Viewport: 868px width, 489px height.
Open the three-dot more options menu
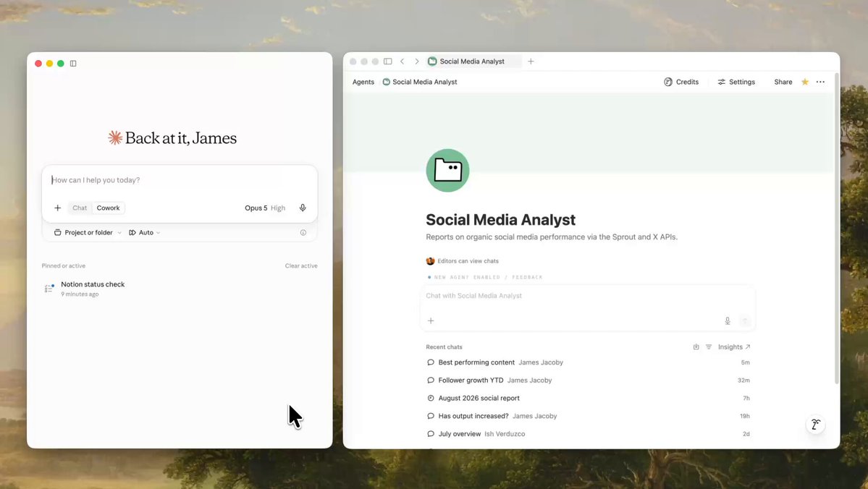[820, 82]
